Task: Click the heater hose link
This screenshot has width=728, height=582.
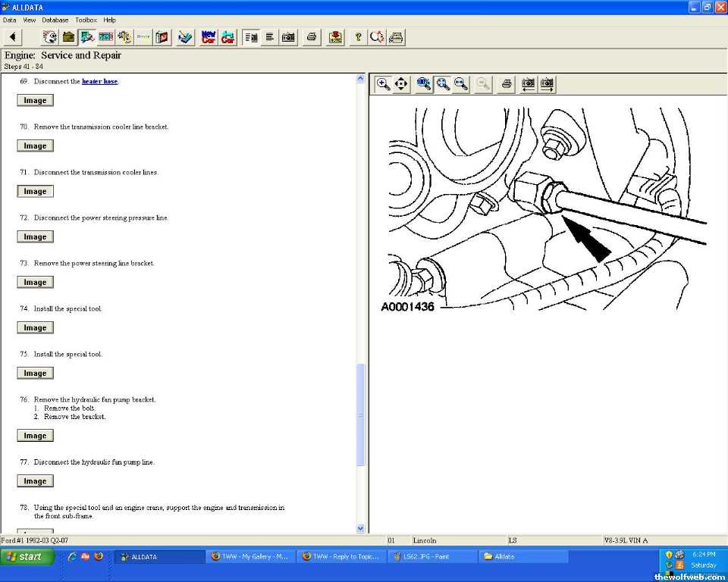Action: tap(99, 81)
